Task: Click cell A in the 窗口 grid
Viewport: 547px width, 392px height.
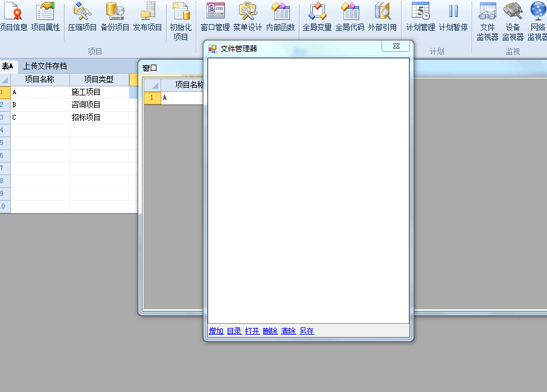Action: 182,98
